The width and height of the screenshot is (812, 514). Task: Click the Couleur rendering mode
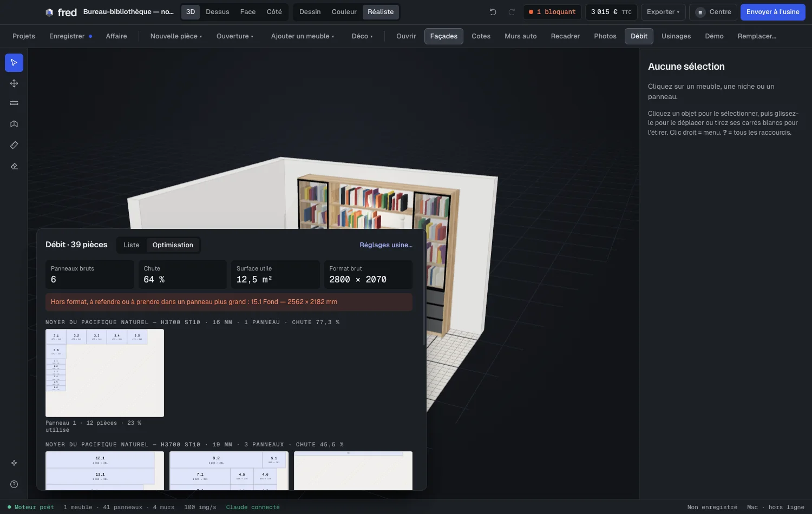(344, 12)
